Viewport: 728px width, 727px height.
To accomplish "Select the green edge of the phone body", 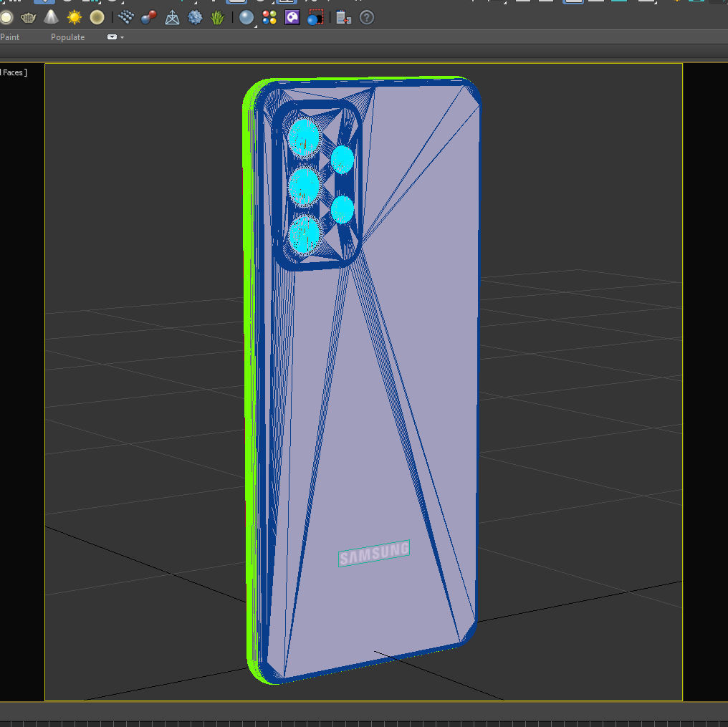I will tap(249, 372).
